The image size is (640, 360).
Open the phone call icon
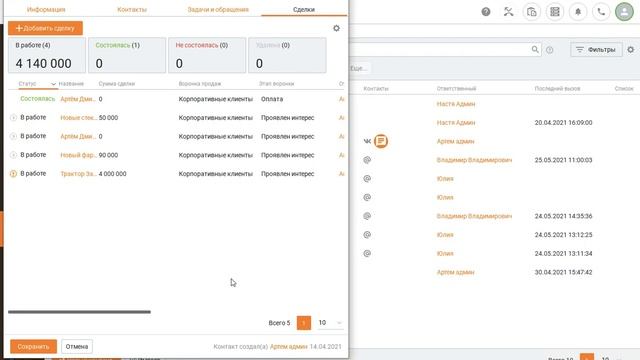coord(601,12)
